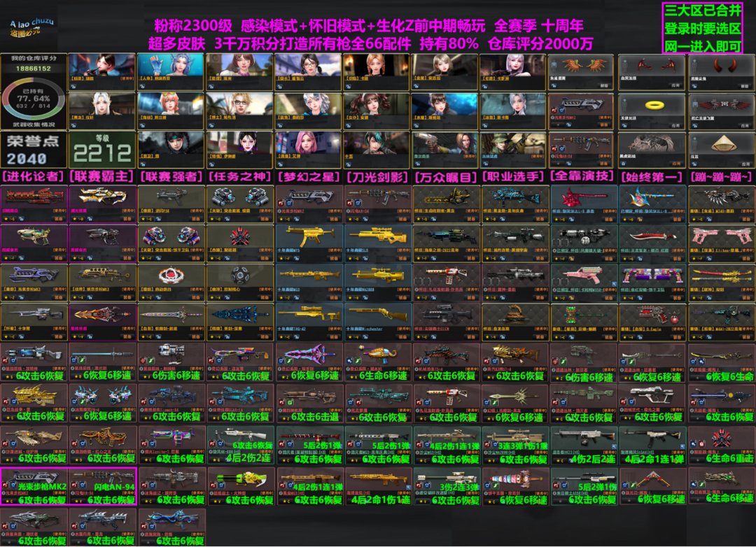Click the red battle axe weapon
The height and width of the screenshot is (547, 756).
coord(584,204)
